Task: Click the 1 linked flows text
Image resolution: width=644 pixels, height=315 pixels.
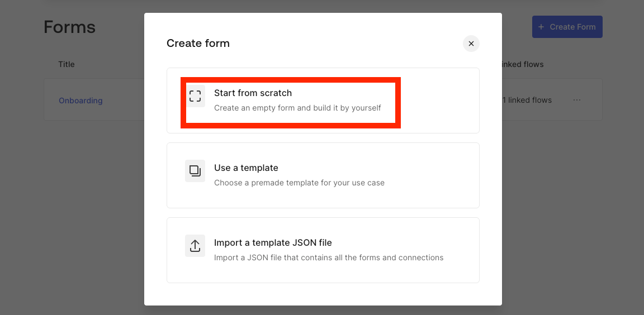Action: (x=527, y=100)
